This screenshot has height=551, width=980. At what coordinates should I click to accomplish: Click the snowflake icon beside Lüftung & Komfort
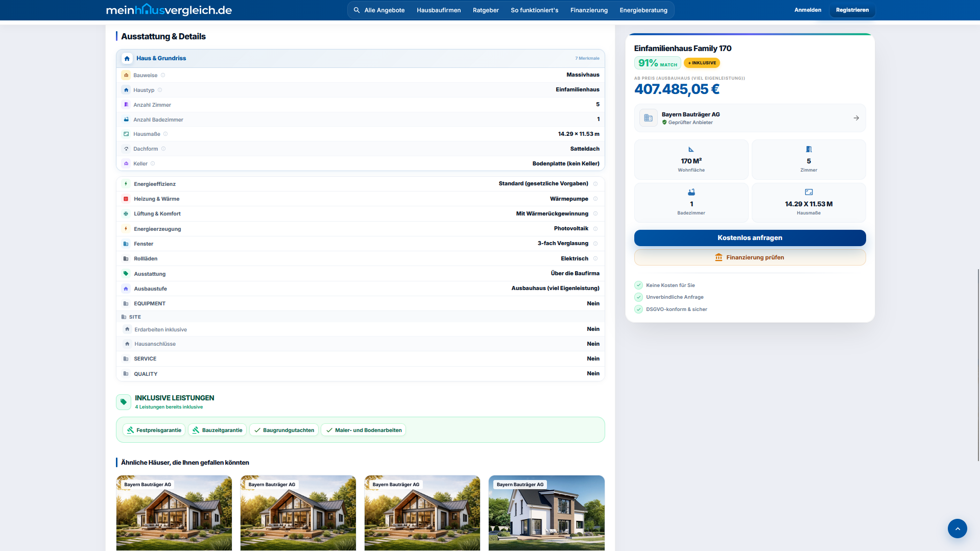click(x=126, y=214)
